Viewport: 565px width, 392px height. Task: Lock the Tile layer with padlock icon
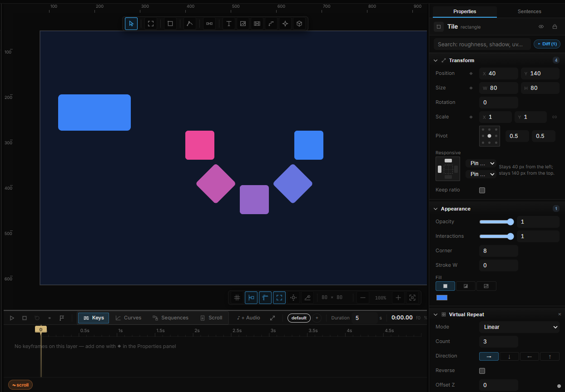[x=555, y=27]
